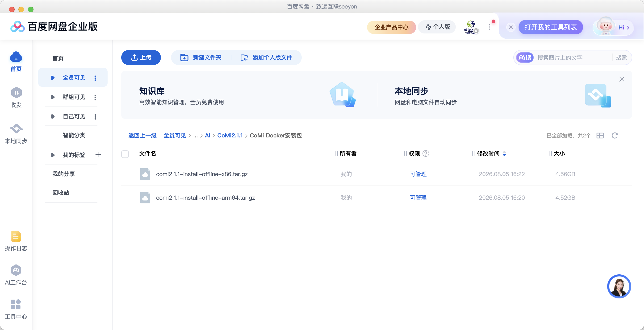
Task: Dismiss the tool list prompt with X
Action: pos(511,27)
